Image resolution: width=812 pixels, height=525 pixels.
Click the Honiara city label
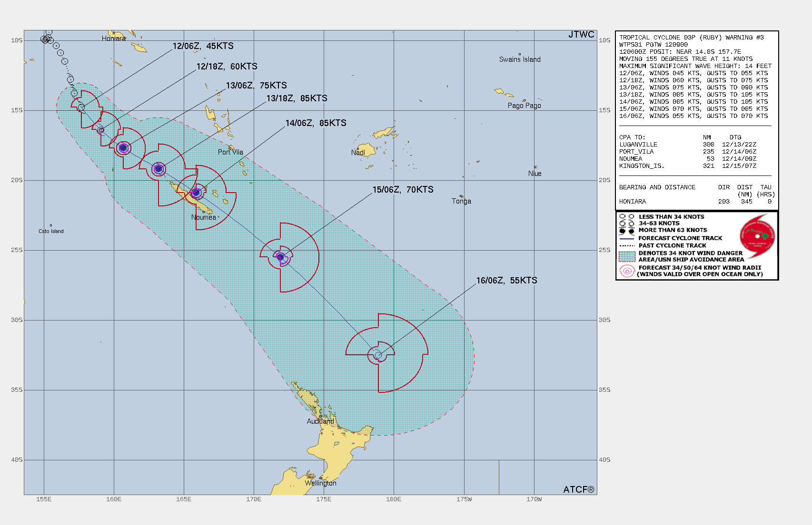pyautogui.click(x=114, y=39)
